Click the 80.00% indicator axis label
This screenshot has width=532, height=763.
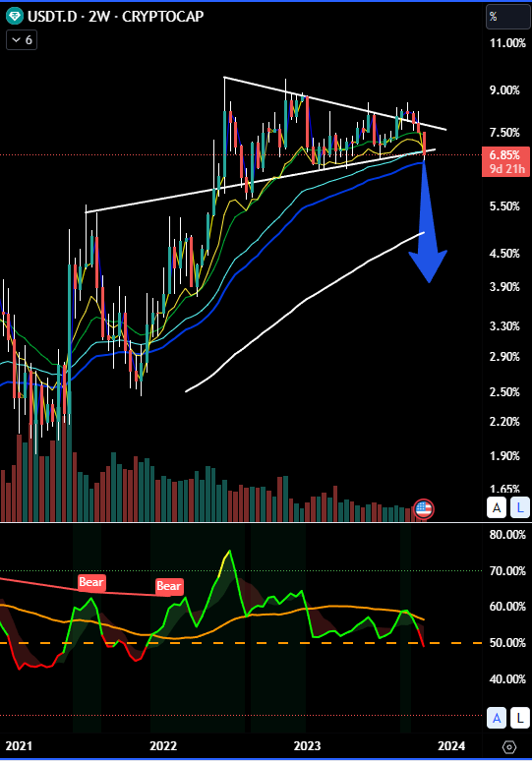coord(507,535)
